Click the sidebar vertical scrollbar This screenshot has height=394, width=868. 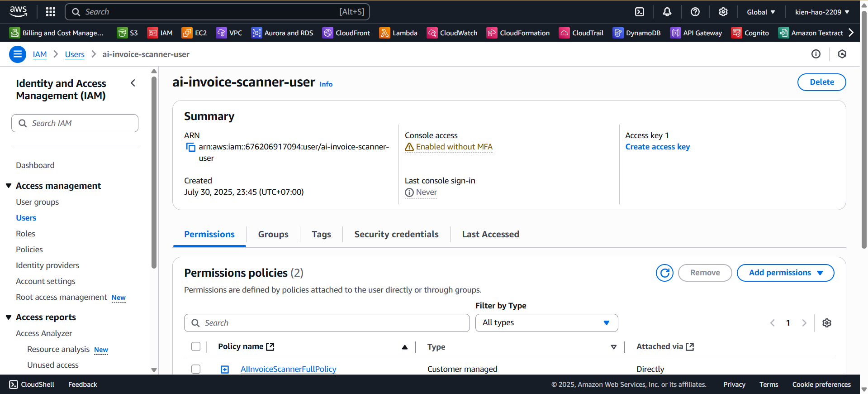[x=154, y=172]
